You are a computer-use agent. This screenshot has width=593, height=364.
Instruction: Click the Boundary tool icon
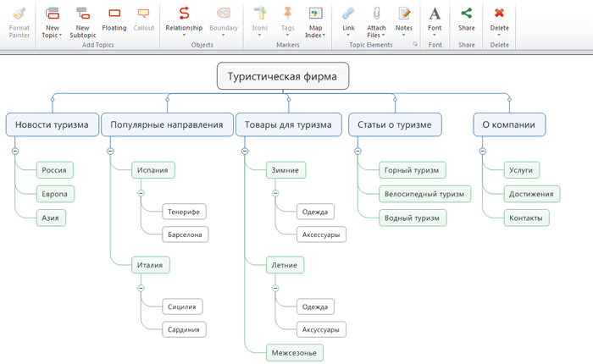point(224,14)
